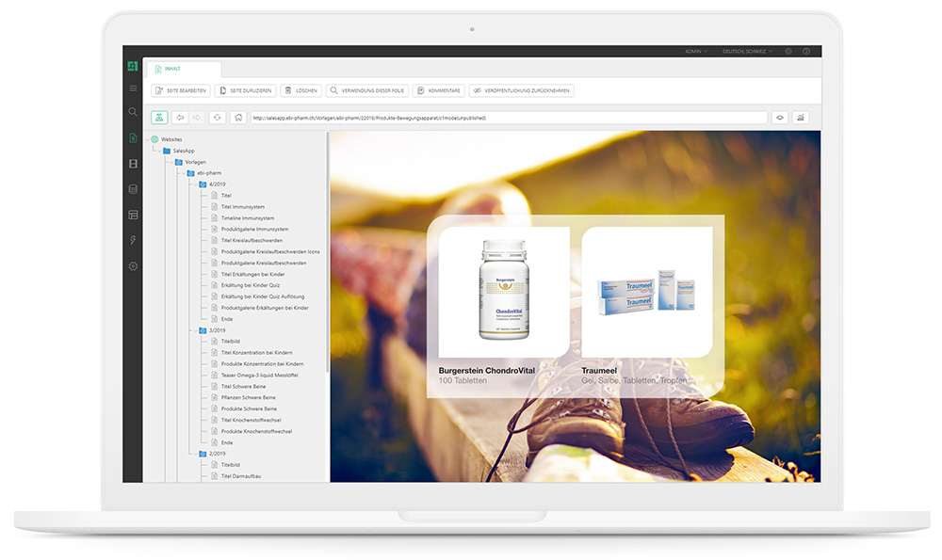Viewport: 942px width, 560px height.
Task: Click the SEITE DUPLIZIEREN button
Action: tap(245, 90)
